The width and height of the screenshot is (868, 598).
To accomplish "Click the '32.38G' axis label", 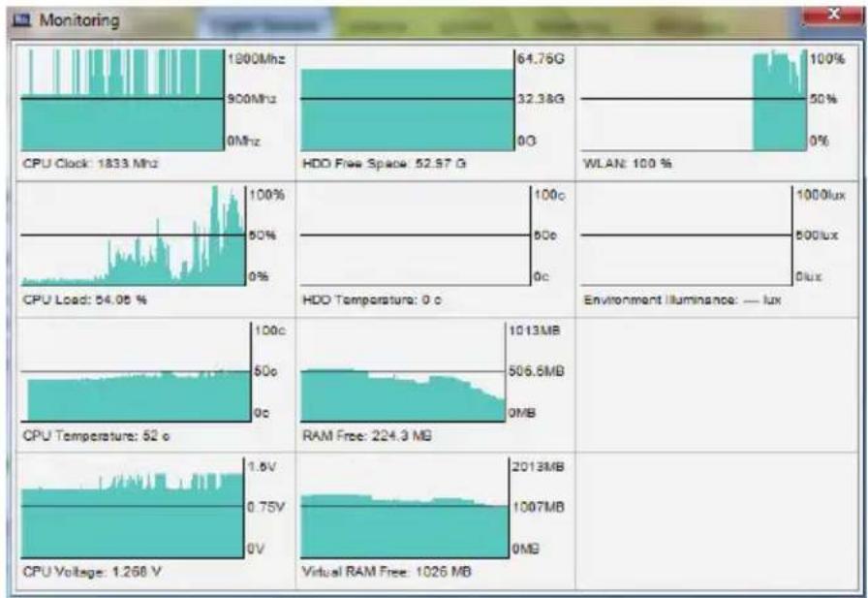I will coord(541,99).
